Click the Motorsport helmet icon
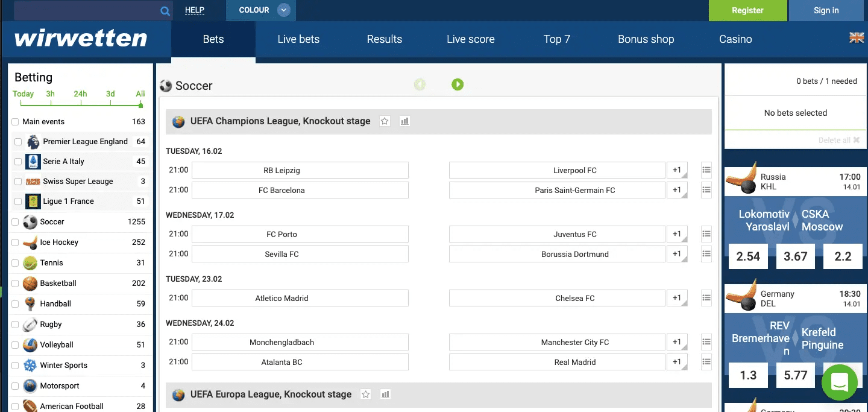 click(x=30, y=386)
